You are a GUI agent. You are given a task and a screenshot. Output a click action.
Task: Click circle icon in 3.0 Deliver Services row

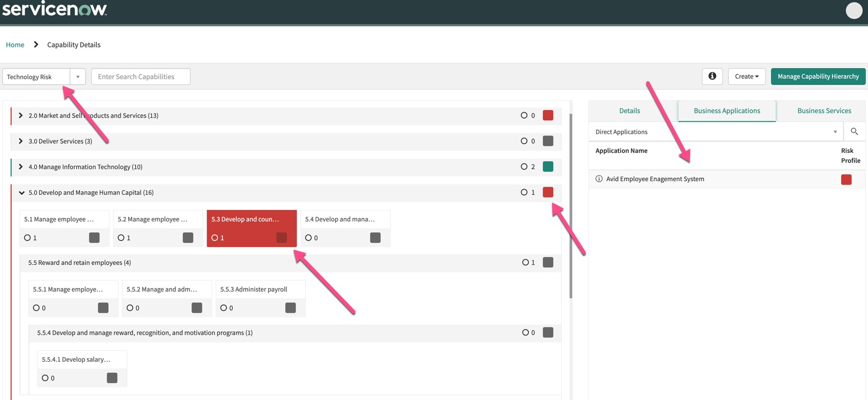pos(524,141)
